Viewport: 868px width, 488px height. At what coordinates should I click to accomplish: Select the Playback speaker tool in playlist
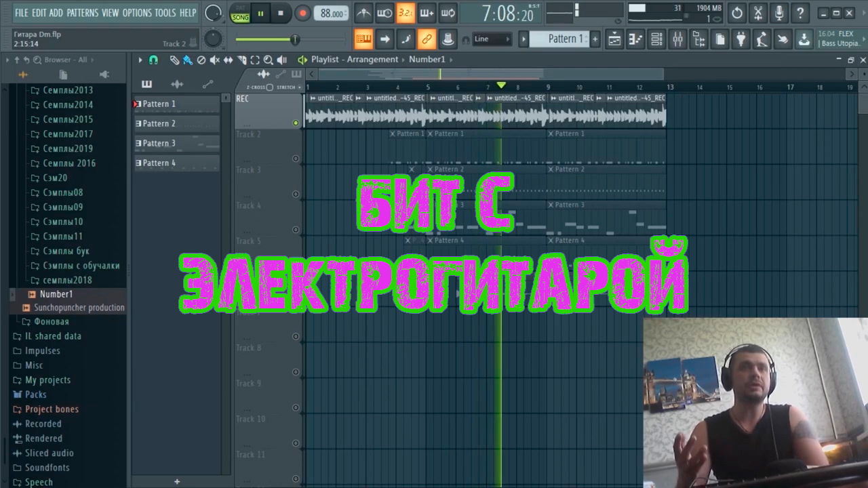tap(282, 60)
